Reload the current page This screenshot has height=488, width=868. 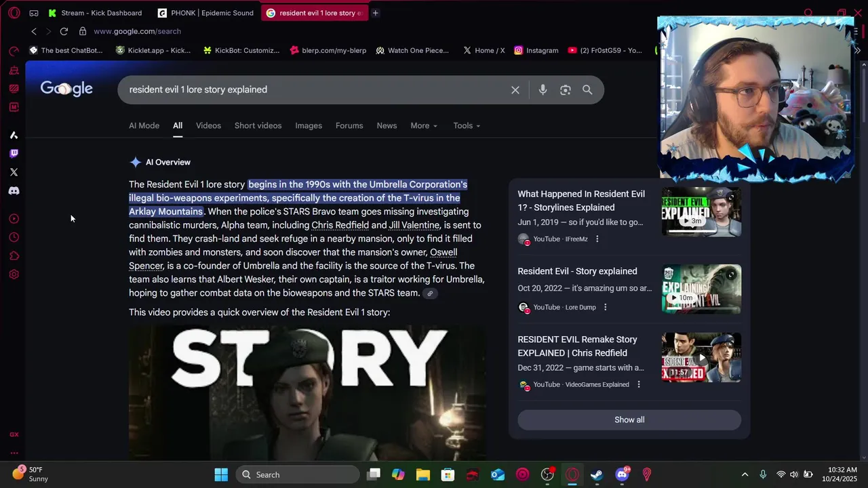pos(64,31)
